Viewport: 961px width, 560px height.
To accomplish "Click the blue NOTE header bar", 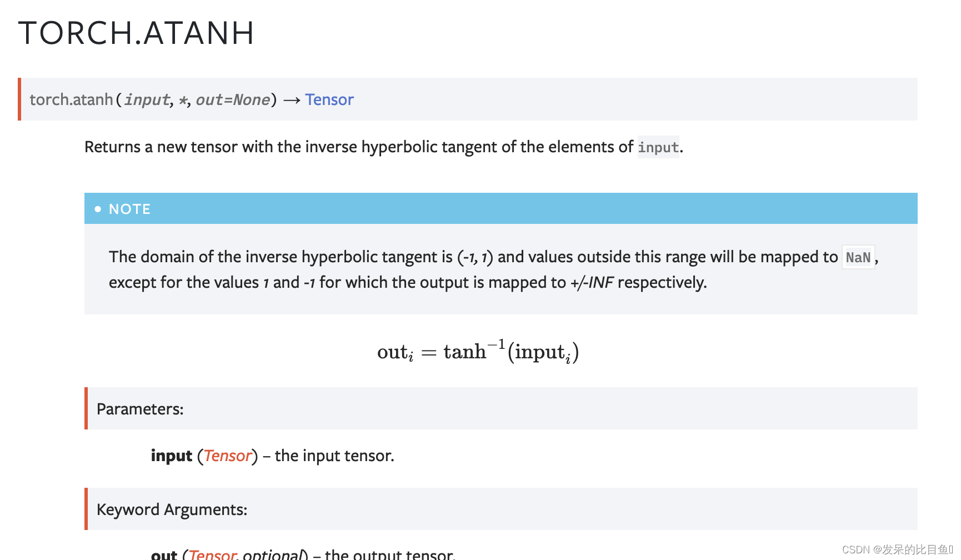I will pyautogui.click(x=500, y=208).
